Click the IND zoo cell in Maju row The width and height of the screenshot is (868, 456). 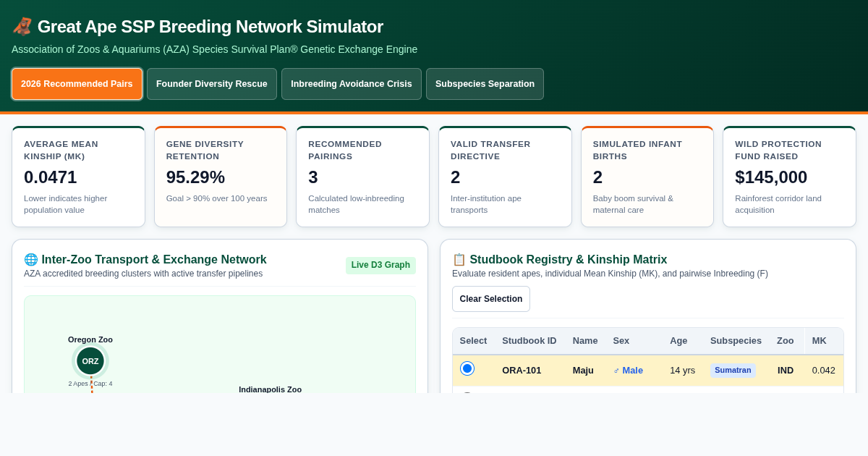[x=786, y=370]
